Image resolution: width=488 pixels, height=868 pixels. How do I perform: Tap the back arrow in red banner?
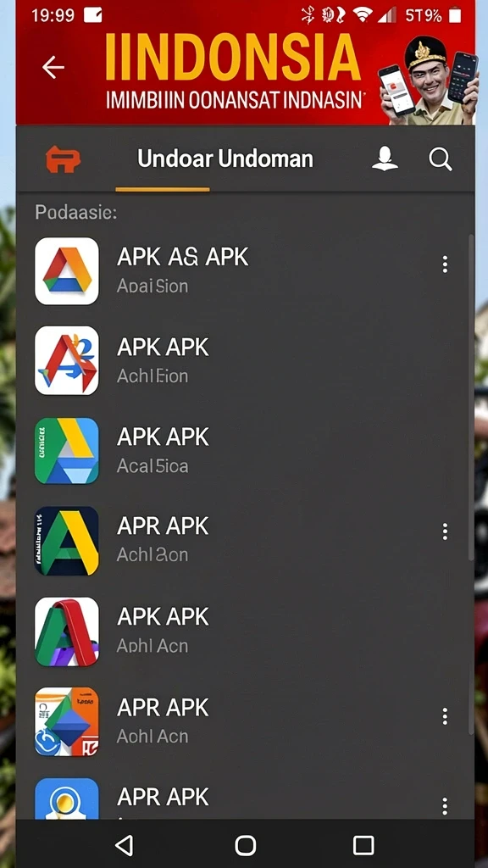(53, 68)
